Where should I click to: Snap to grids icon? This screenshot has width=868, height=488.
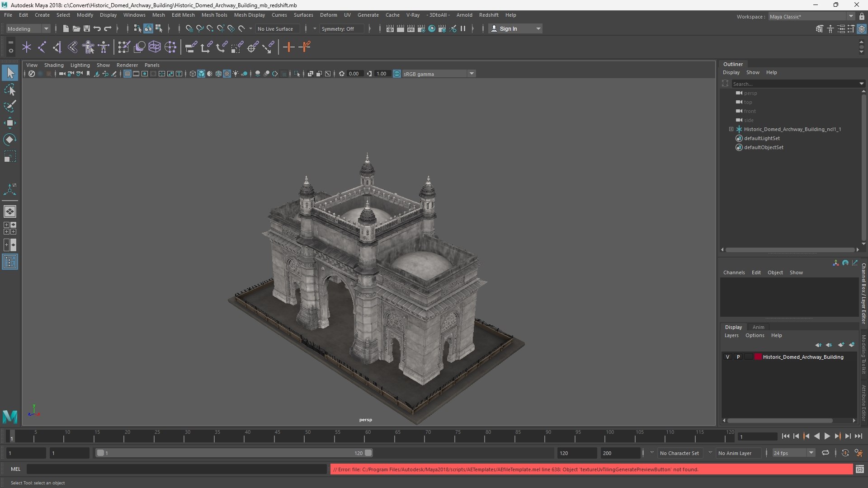pyautogui.click(x=189, y=28)
